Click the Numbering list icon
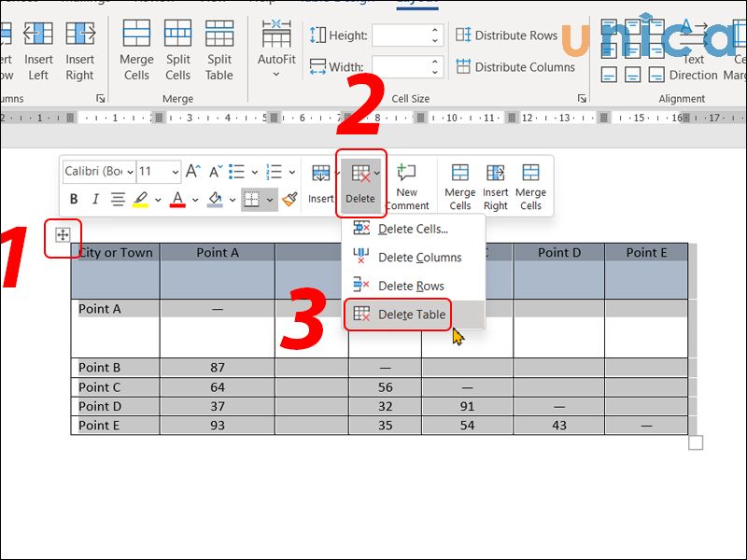This screenshot has height=560, width=747. [274, 172]
